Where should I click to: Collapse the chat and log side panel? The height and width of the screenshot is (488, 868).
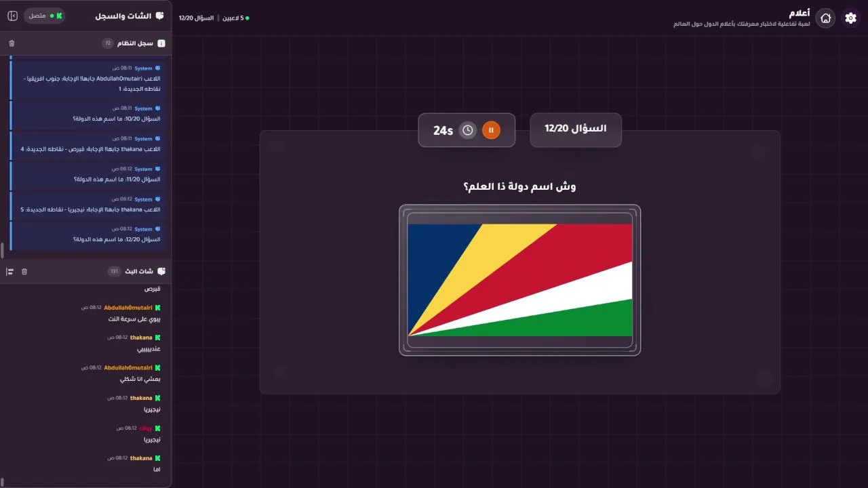(x=12, y=15)
